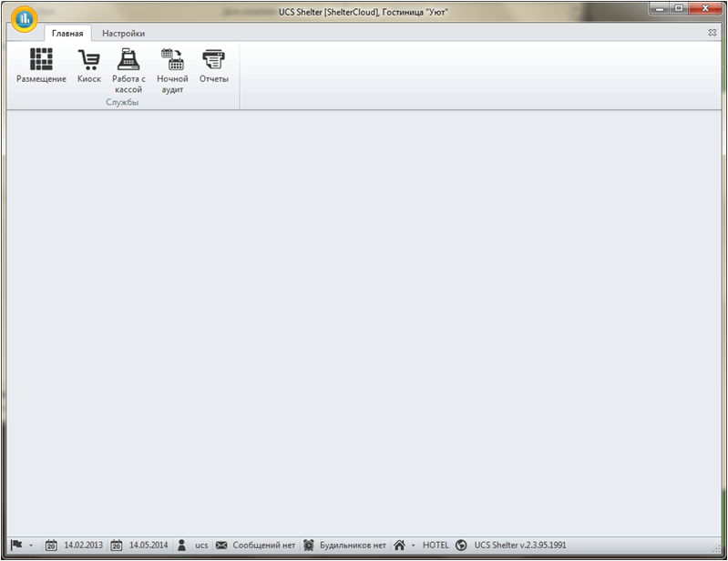
Task: Click the house icon in status bar
Action: [x=399, y=546]
